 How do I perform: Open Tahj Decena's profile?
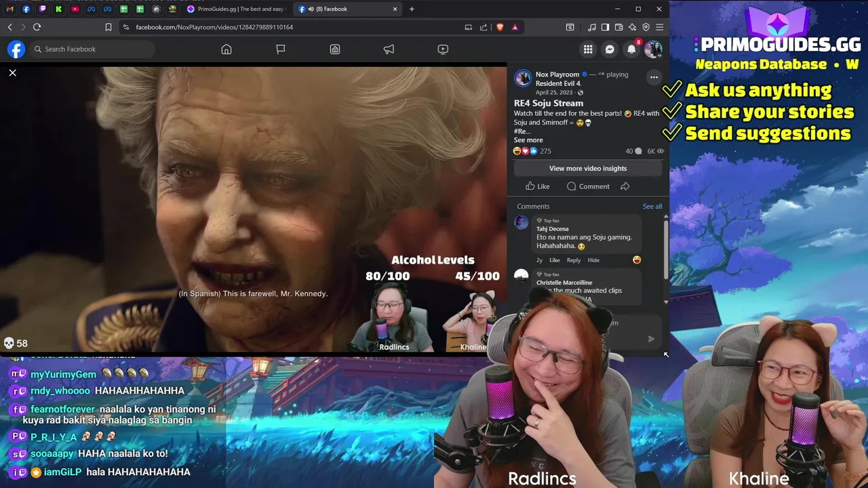(553, 229)
